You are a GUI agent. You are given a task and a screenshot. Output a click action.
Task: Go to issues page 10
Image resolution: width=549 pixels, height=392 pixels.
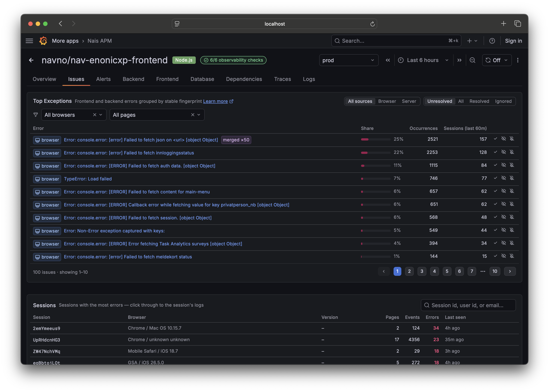[495, 271]
